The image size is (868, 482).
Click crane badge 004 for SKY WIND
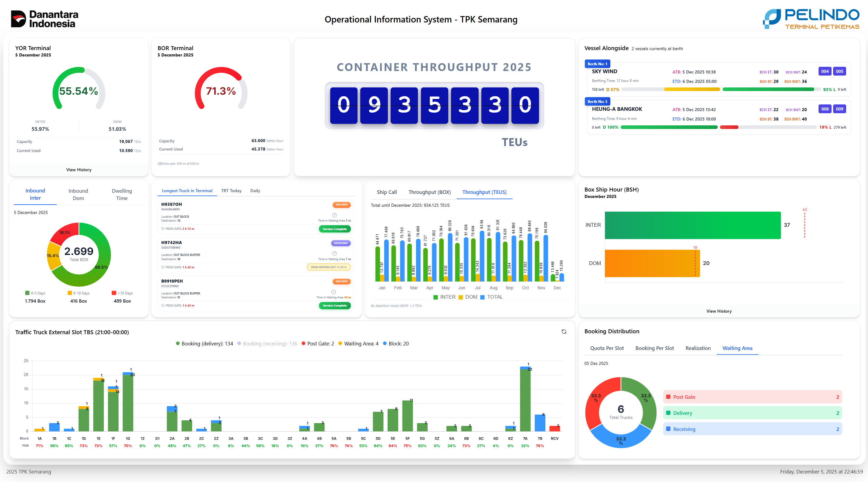click(825, 71)
